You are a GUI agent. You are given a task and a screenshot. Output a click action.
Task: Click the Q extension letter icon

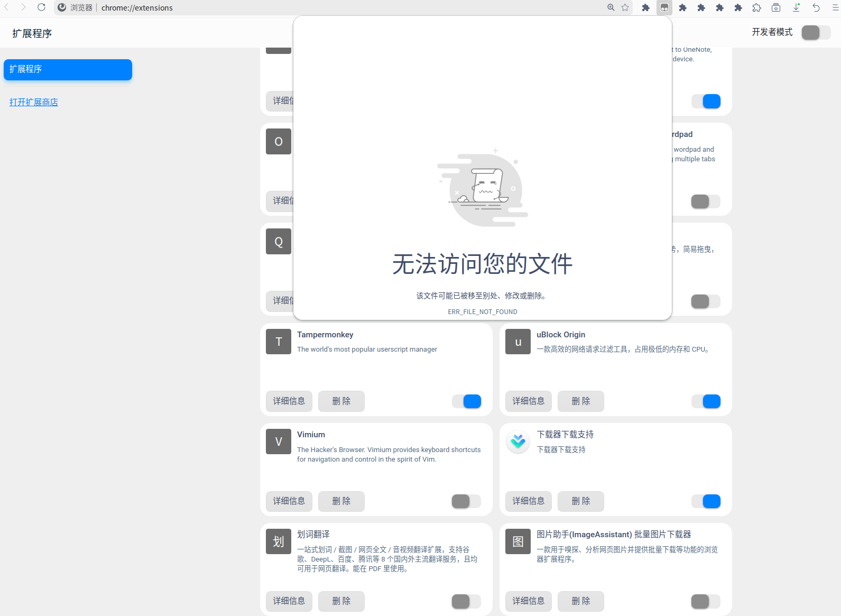(x=279, y=242)
